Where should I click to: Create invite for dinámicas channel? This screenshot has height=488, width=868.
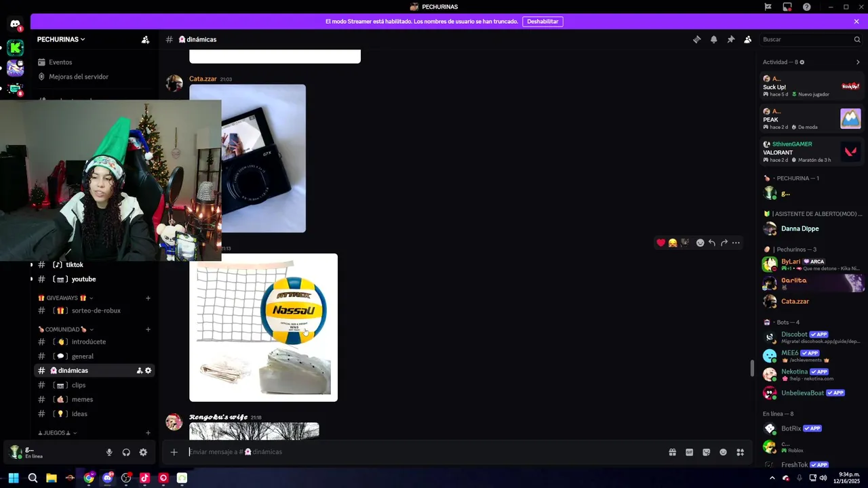click(140, 371)
